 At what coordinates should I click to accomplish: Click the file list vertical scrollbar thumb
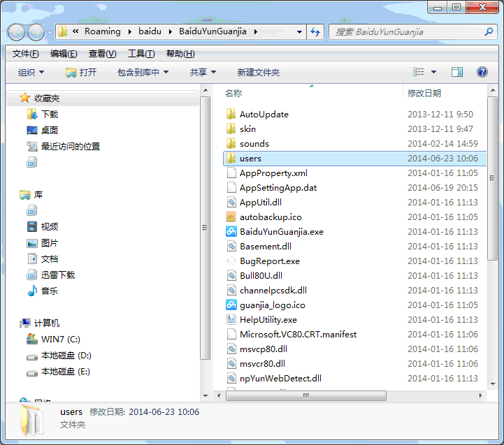(492, 178)
